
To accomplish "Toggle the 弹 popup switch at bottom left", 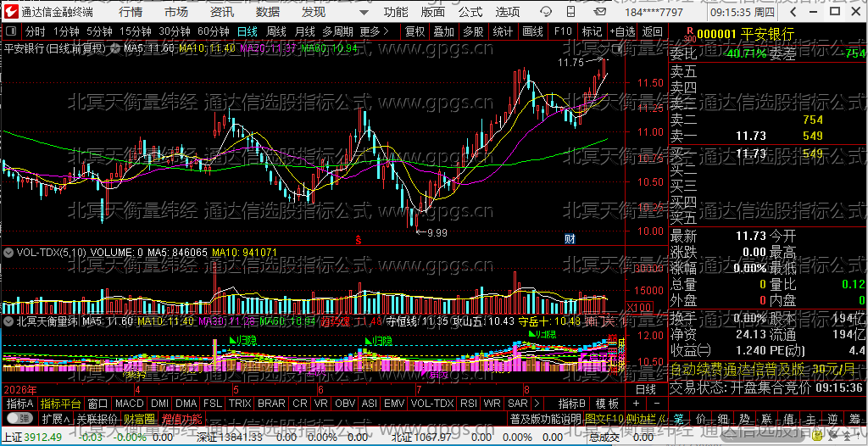I will click(x=19, y=418).
